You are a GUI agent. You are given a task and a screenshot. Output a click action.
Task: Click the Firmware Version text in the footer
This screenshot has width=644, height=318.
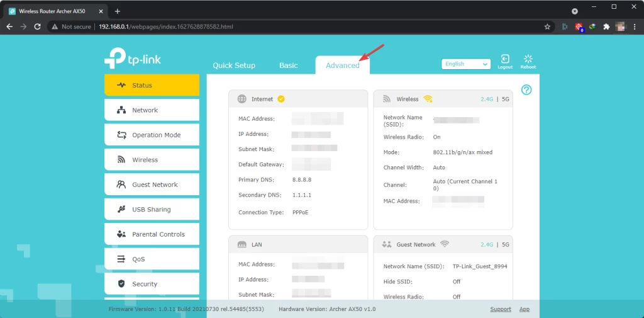pyautogui.click(x=186, y=309)
